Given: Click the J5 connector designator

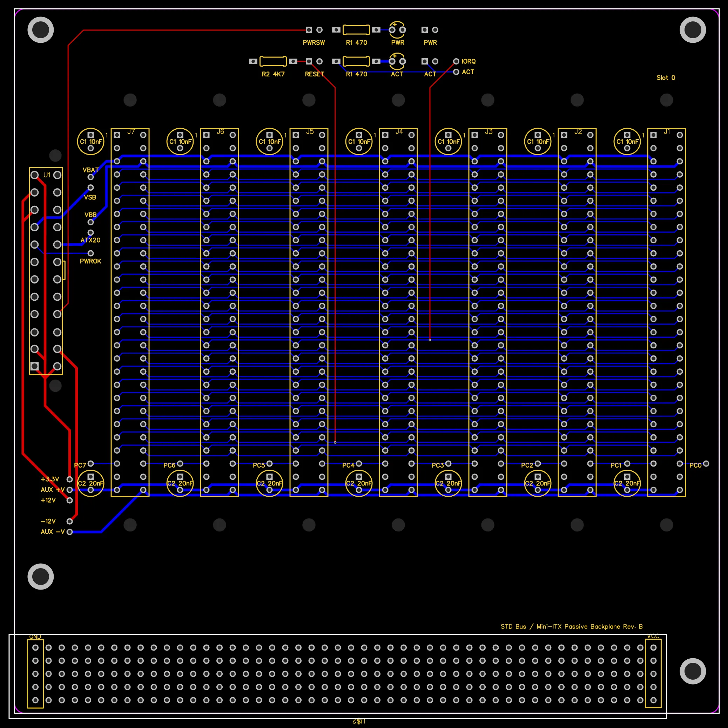Looking at the screenshot, I should (310, 131).
